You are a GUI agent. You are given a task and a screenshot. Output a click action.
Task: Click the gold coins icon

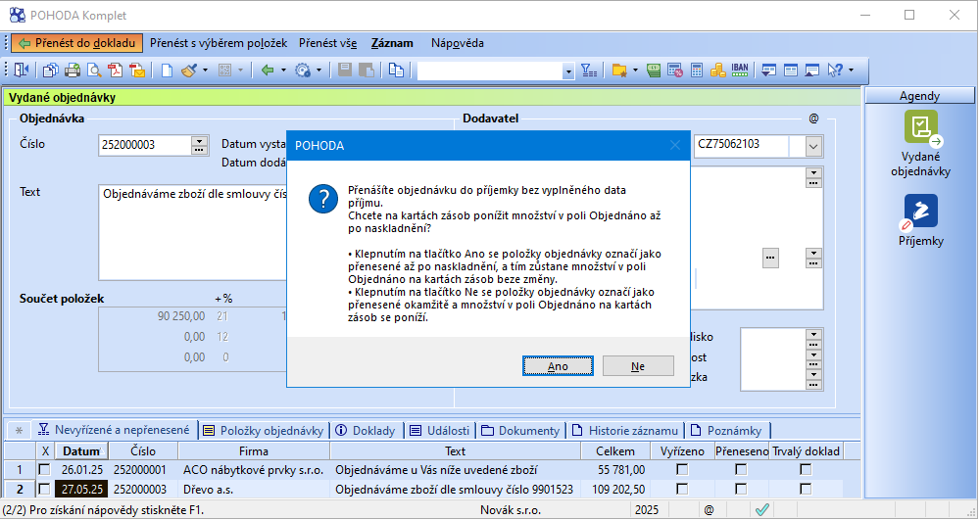click(x=718, y=70)
